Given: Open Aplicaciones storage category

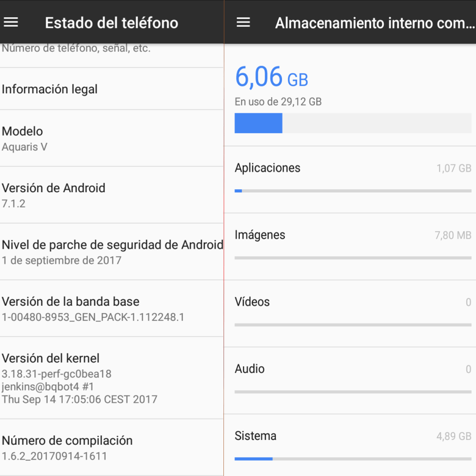Looking at the screenshot, I should click(350, 179).
